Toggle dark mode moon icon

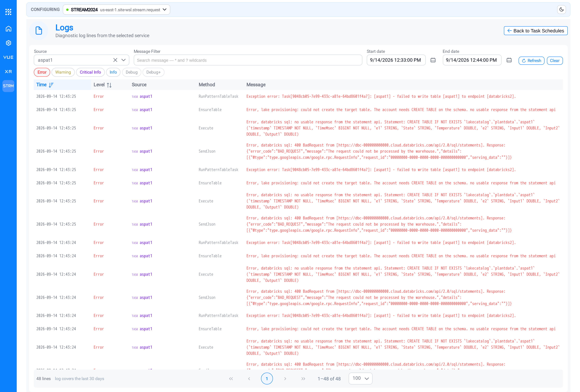coord(561,10)
